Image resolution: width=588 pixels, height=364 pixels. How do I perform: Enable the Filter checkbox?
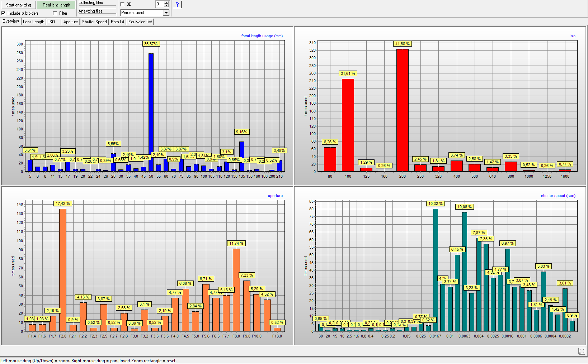(55, 13)
